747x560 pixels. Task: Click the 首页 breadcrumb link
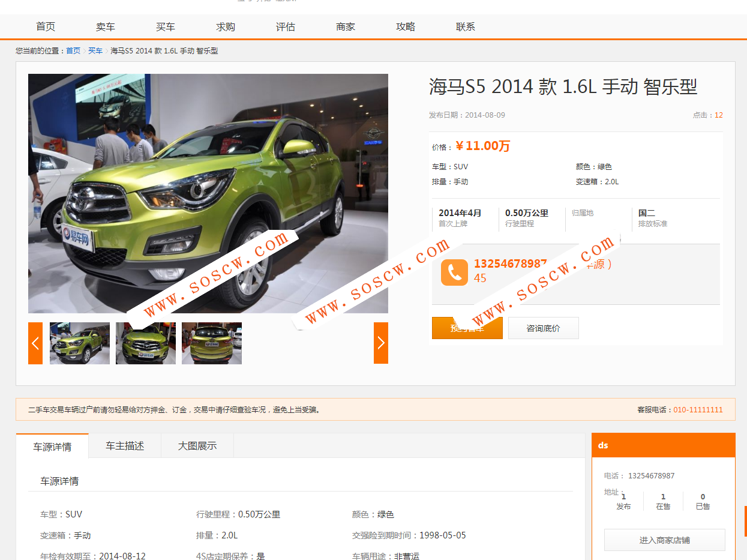click(x=73, y=51)
